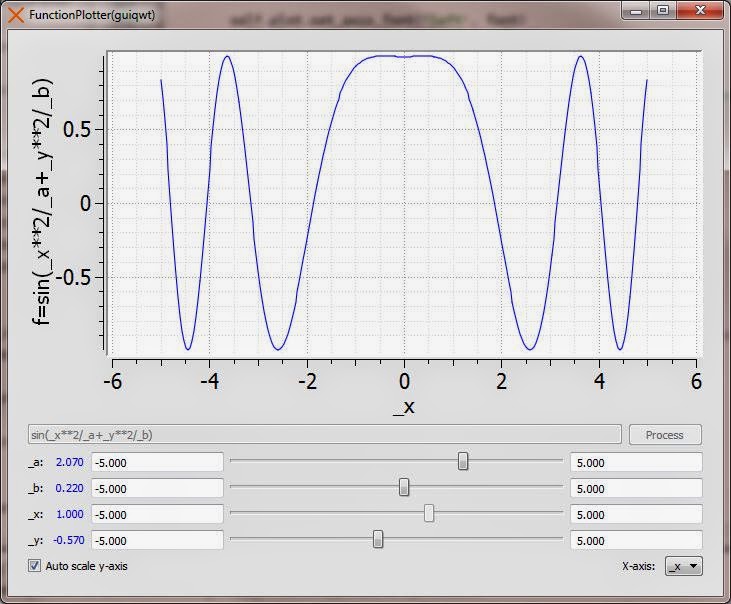Open the X-axis variable dropdown
The image size is (731, 604).
[683, 566]
